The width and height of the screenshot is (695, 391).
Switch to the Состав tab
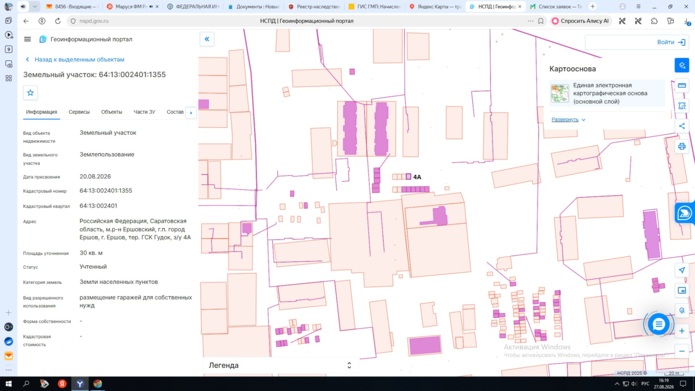[175, 112]
